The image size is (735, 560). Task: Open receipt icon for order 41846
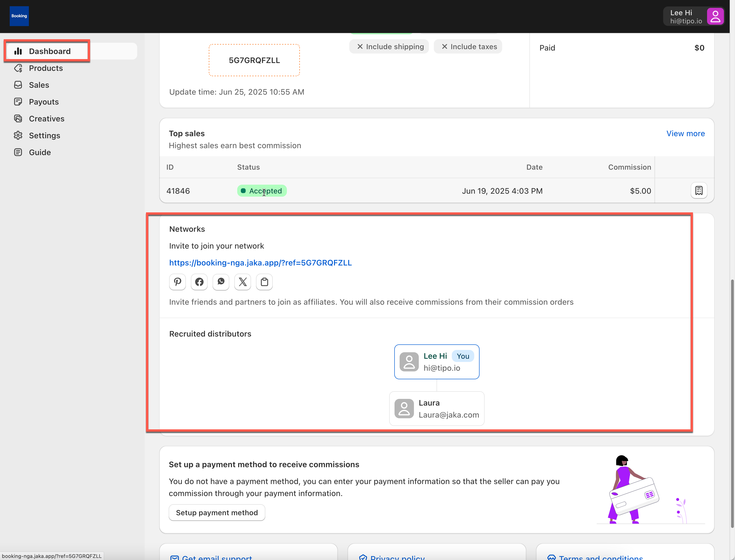coord(699,191)
